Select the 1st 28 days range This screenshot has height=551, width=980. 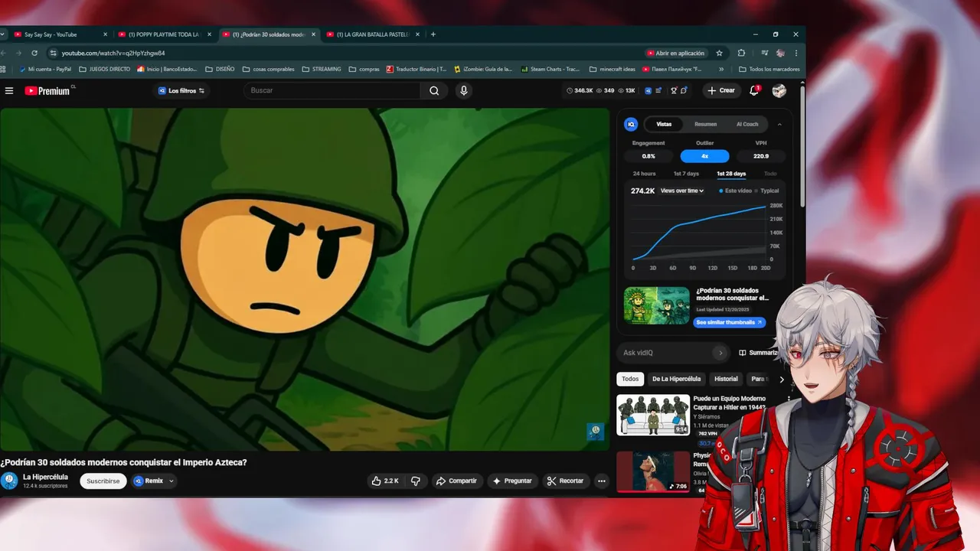[x=731, y=174]
